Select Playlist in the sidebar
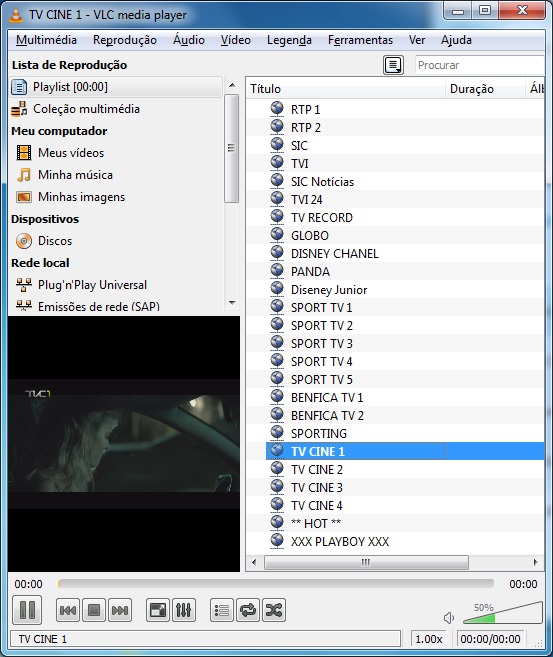This screenshot has width=553, height=657. pos(116,87)
